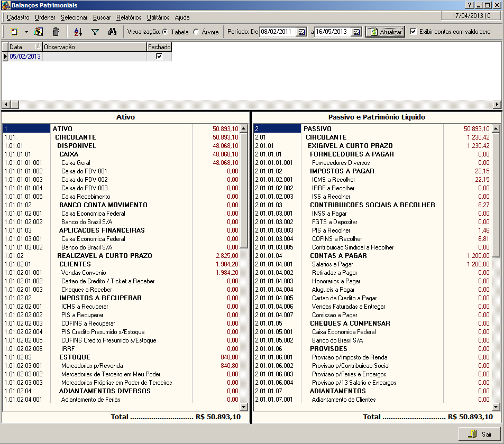
Task: Select the PASSIVO account row
Action: 372,129
